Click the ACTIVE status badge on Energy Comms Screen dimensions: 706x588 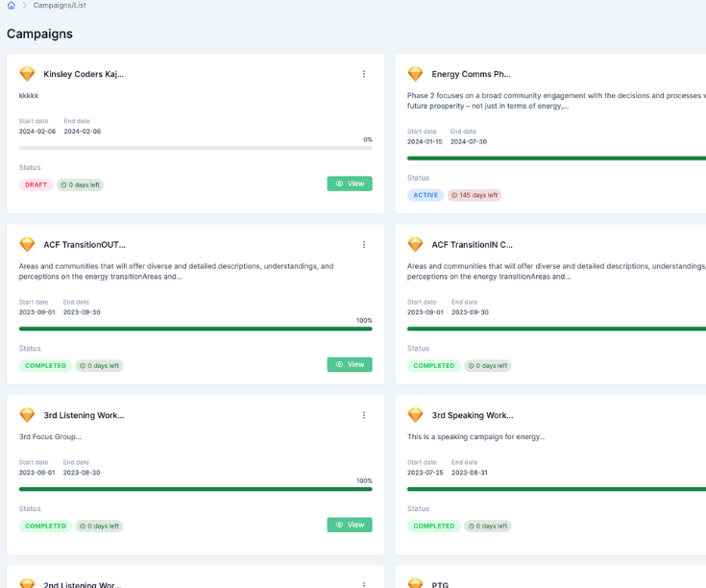pyautogui.click(x=426, y=195)
